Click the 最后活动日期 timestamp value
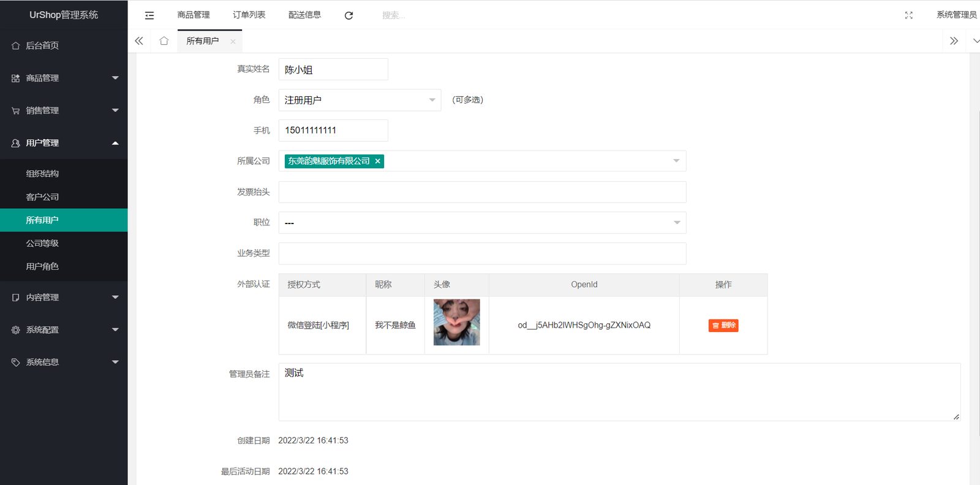 tap(313, 472)
